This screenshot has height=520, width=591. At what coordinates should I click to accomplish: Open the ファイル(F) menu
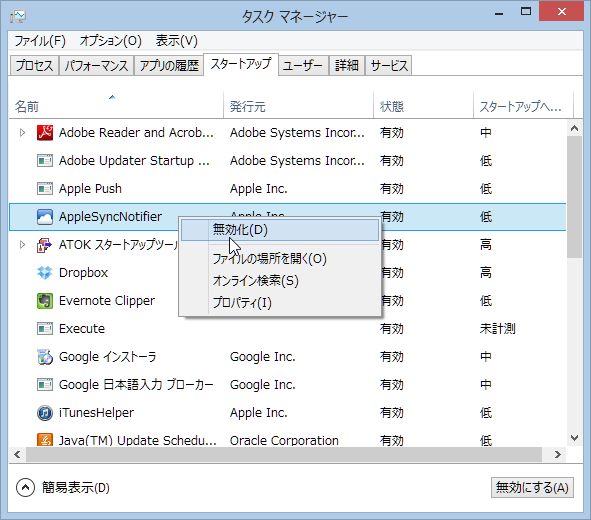click(x=40, y=41)
